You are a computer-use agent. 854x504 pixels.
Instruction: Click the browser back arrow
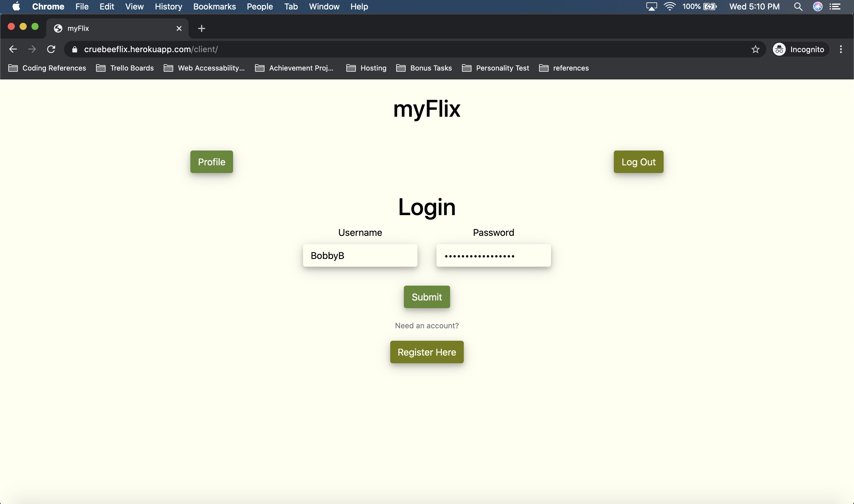[13, 49]
